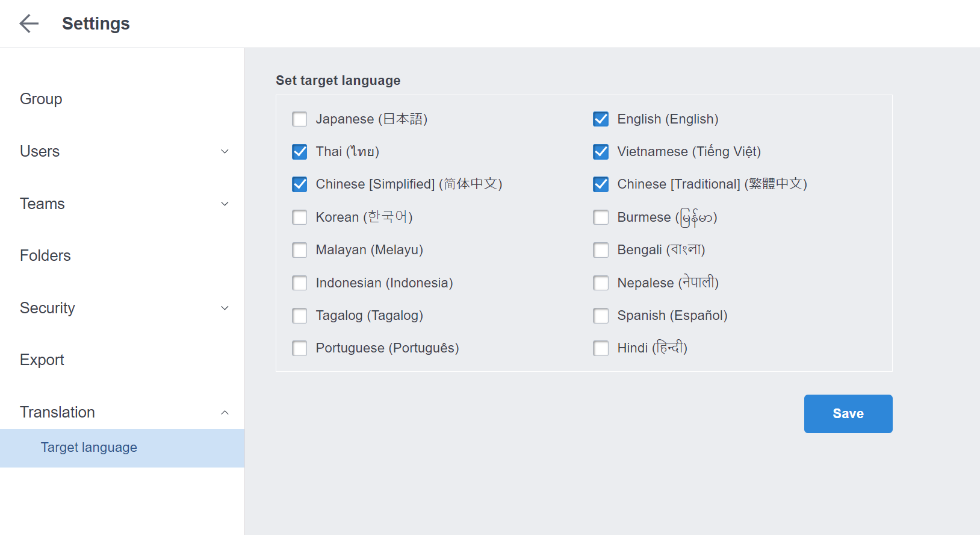This screenshot has height=535, width=980.
Task: Click the Japanese (日本語) label
Action: coord(371,119)
